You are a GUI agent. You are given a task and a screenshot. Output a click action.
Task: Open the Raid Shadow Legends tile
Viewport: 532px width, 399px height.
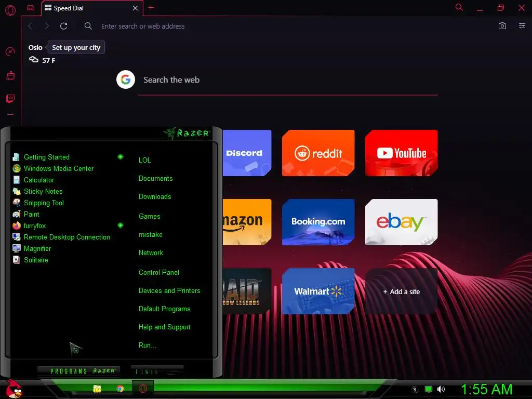click(247, 291)
